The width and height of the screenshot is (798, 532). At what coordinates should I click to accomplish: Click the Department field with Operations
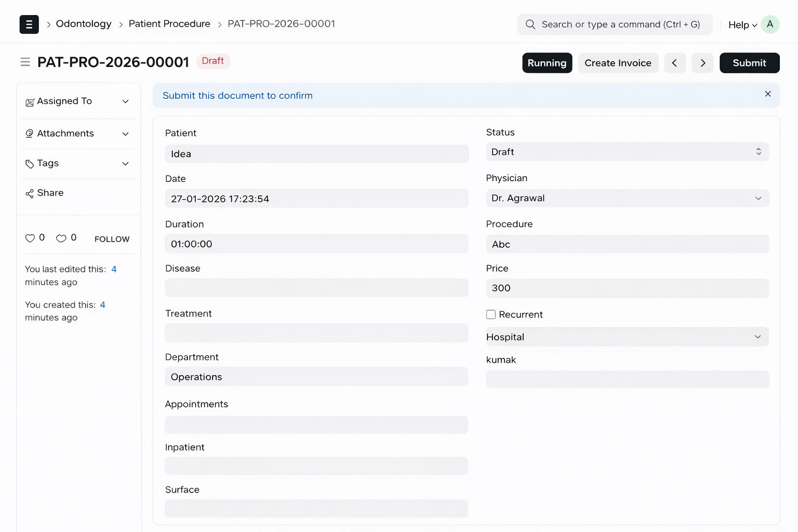click(316, 377)
